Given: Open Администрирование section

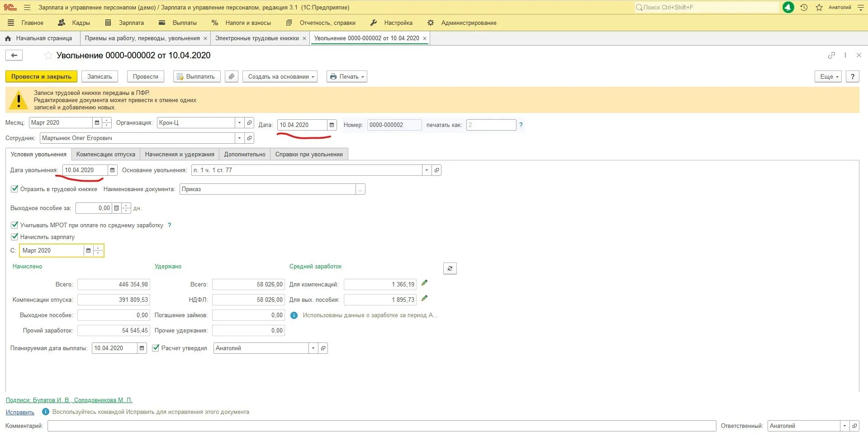Looking at the screenshot, I should (x=462, y=23).
